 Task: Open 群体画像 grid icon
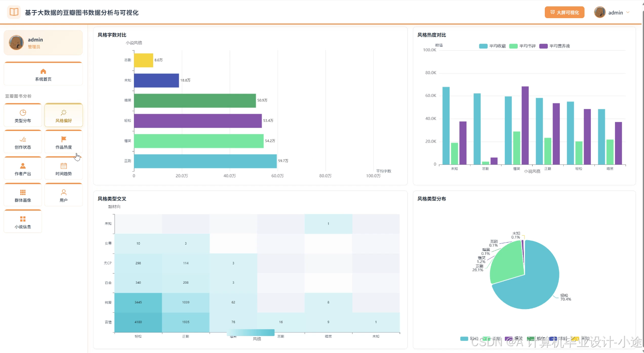[x=23, y=192]
